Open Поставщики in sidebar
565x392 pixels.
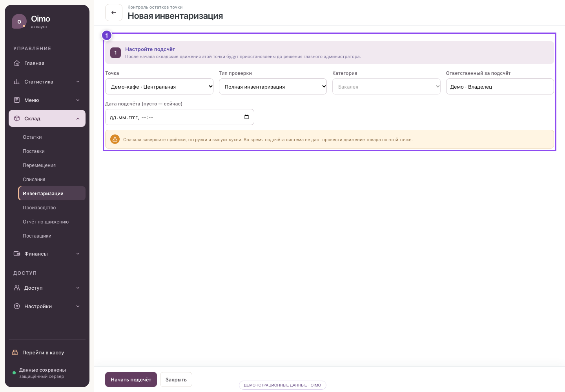(52, 236)
